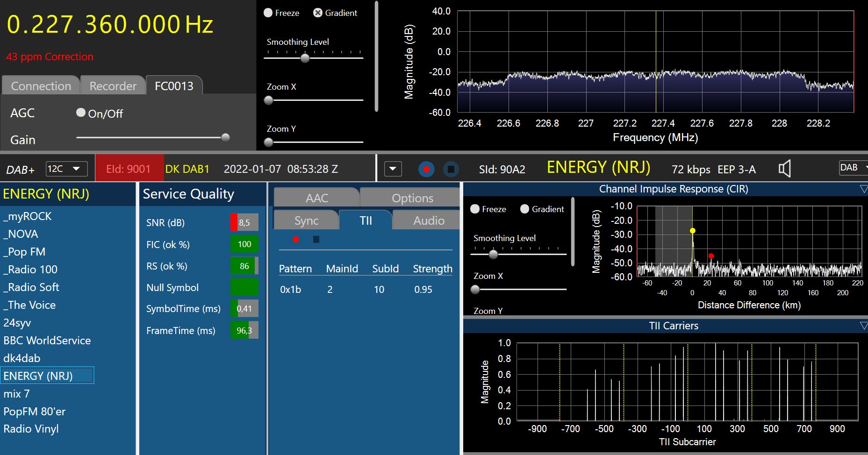The image size is (868, 455).
Task: Expand dropdown arrow left of record button
Action: (393, 169)
